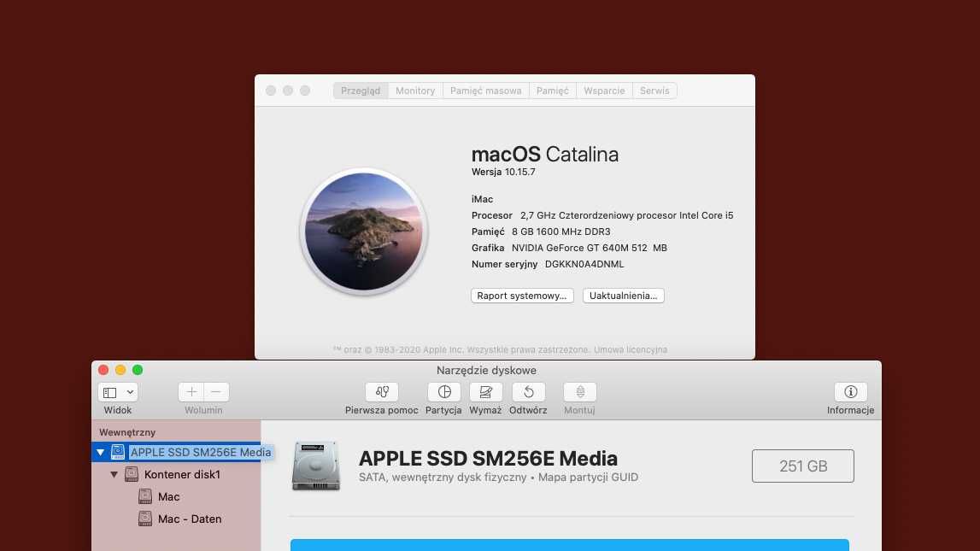Screen dimensions: 980x551
Task: Click the Mac - Daten disk icon
Action: point(145,519)
